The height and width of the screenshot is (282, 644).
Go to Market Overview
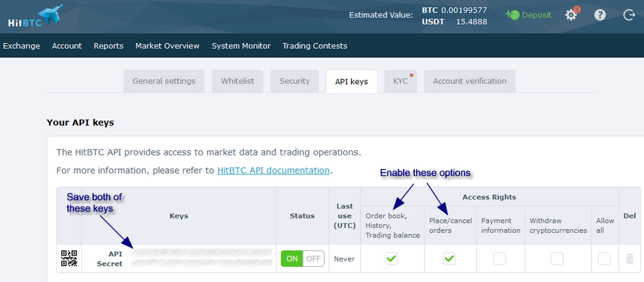click(167, 45)
